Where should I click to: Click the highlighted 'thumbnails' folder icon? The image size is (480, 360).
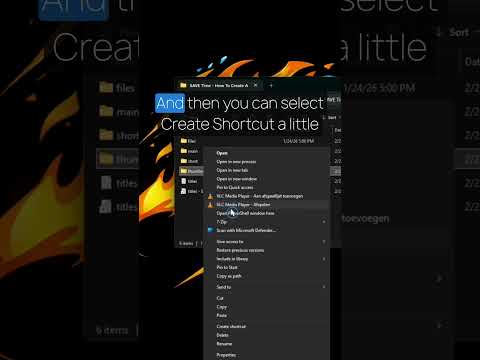tap(184, 171)
